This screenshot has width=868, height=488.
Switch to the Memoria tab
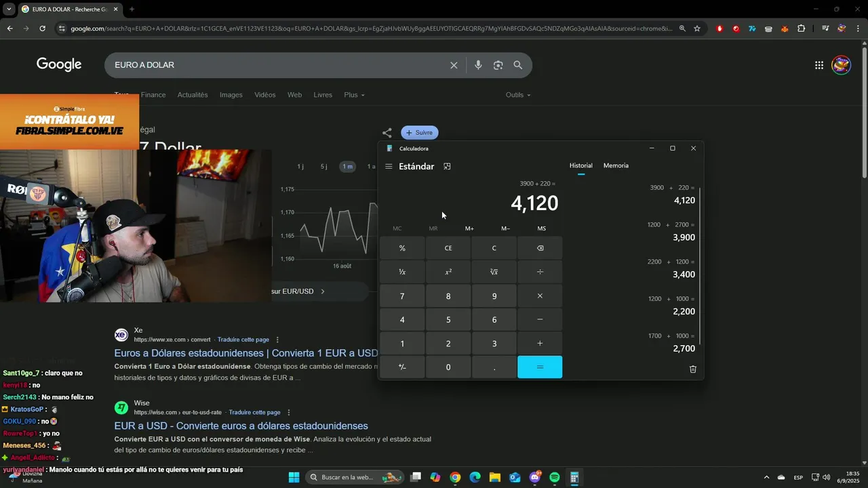coord(616,165)
